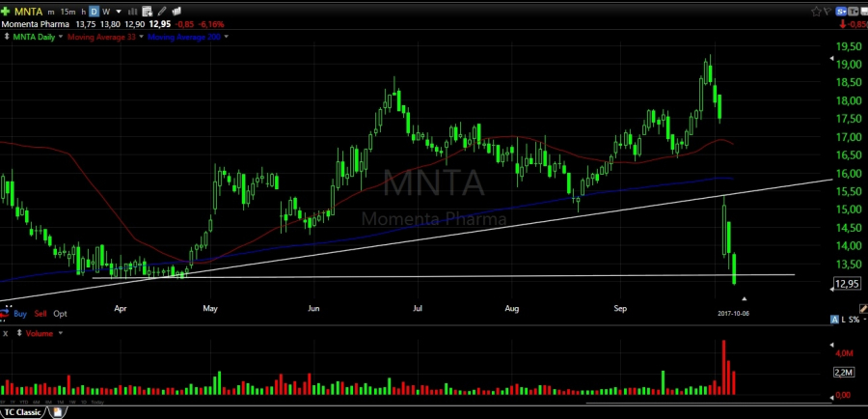Click the add indicator table icon
This screenshot has width=868, height=419.
click(x=148, y=12)
